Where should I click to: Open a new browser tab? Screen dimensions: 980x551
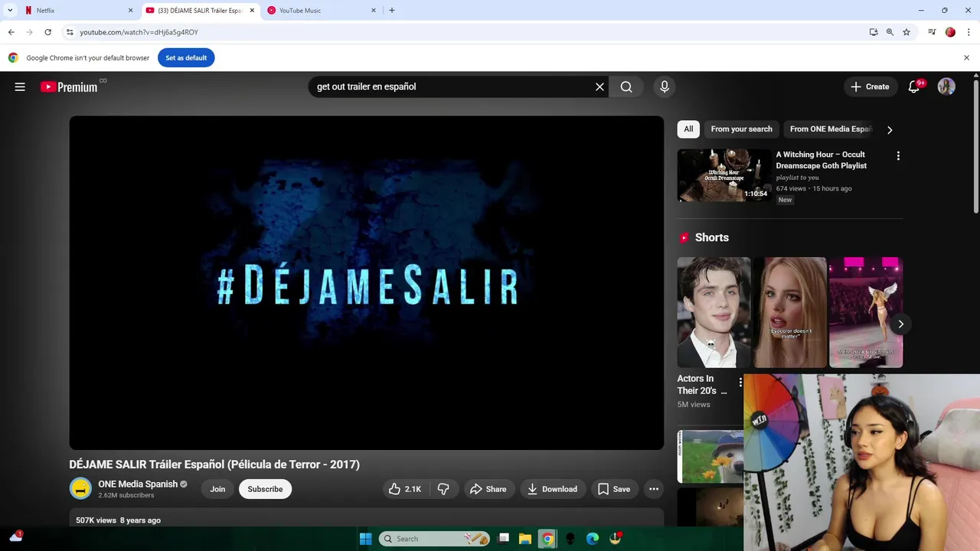click(392, 11)
